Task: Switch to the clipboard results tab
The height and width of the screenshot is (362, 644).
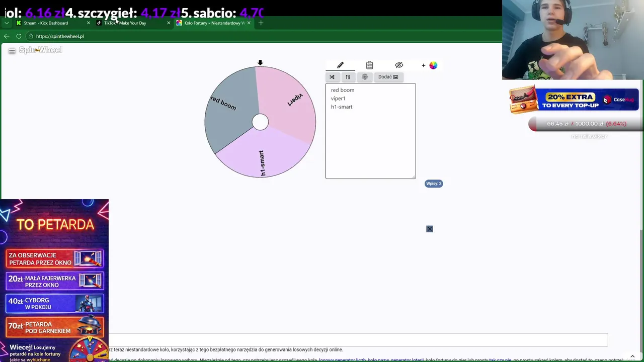Action: 369,65
